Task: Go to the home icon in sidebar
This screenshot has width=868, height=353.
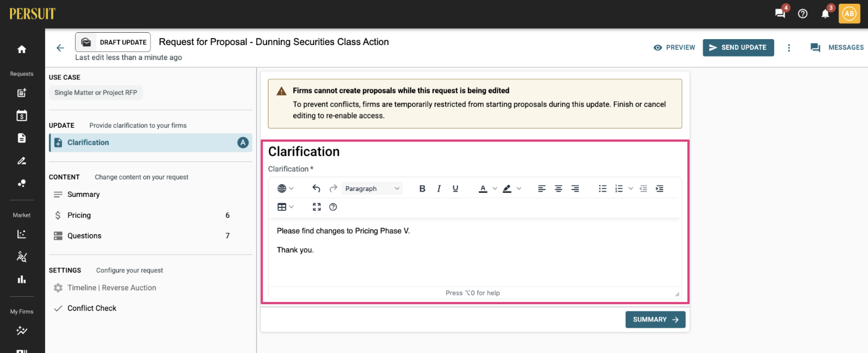Action: (21, 49)
